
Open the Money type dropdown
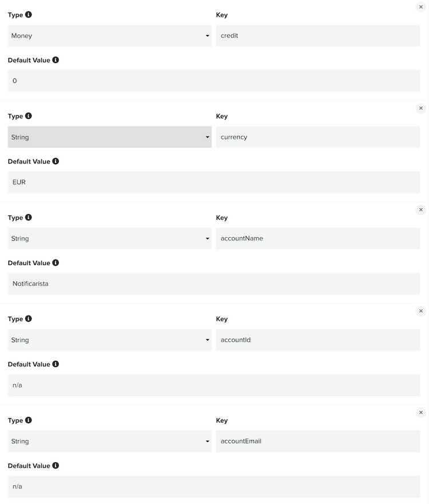[x=109, y=36]
